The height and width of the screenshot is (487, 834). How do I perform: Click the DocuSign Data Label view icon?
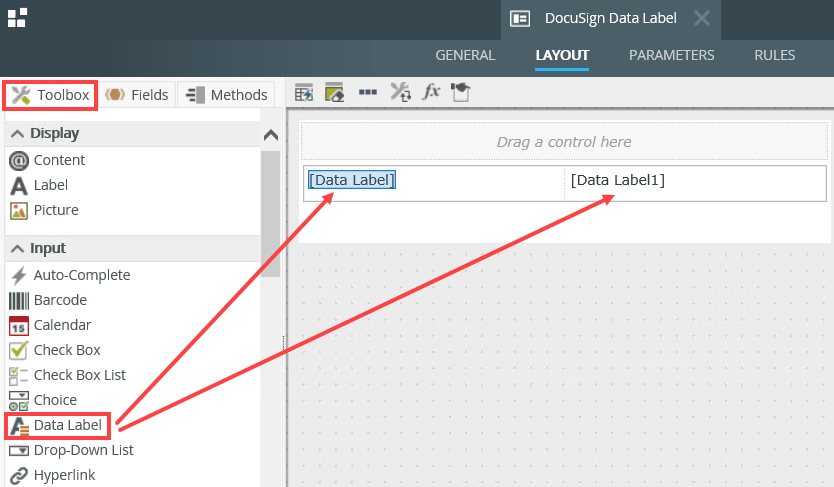tap(520, 19)
